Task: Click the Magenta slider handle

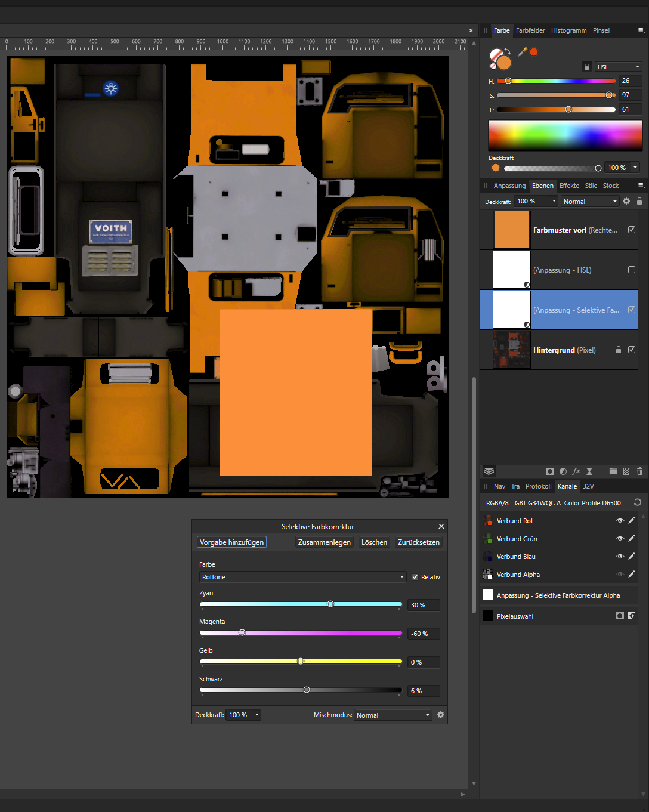Action: point(242,632)
